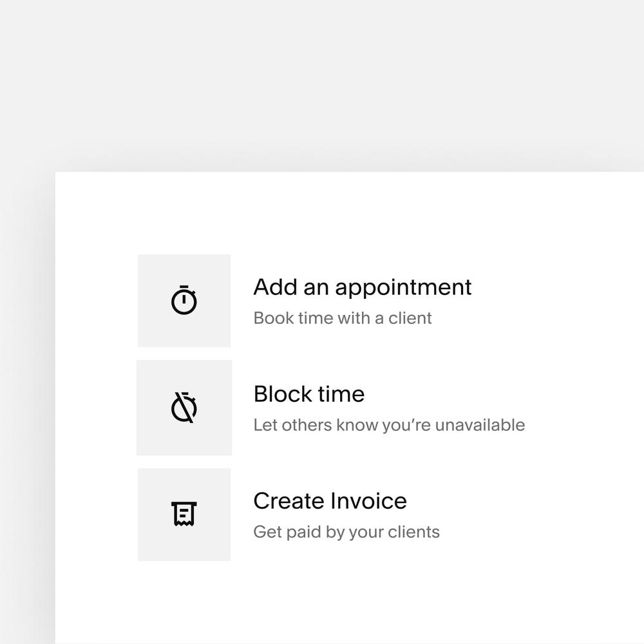Click 'Get paid by your clients' description
The height and width of the screenshot is (644, 644).
[346, 532]
